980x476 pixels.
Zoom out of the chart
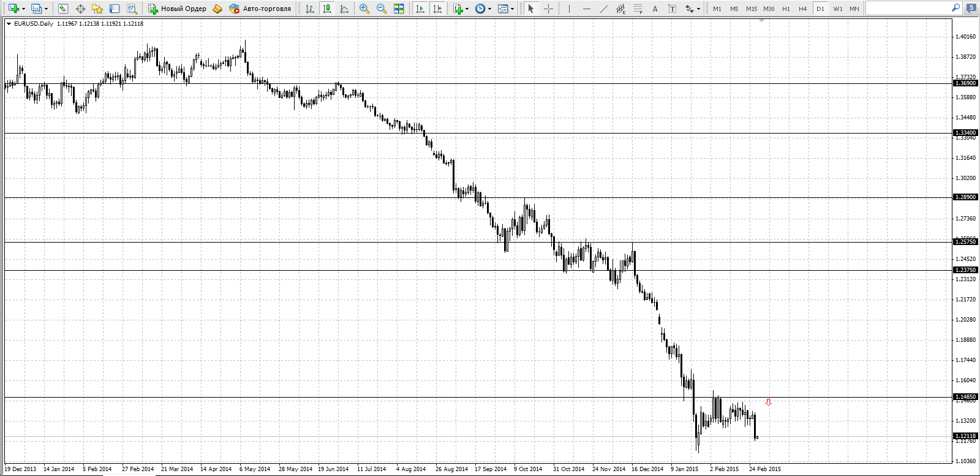coord(382,9)
